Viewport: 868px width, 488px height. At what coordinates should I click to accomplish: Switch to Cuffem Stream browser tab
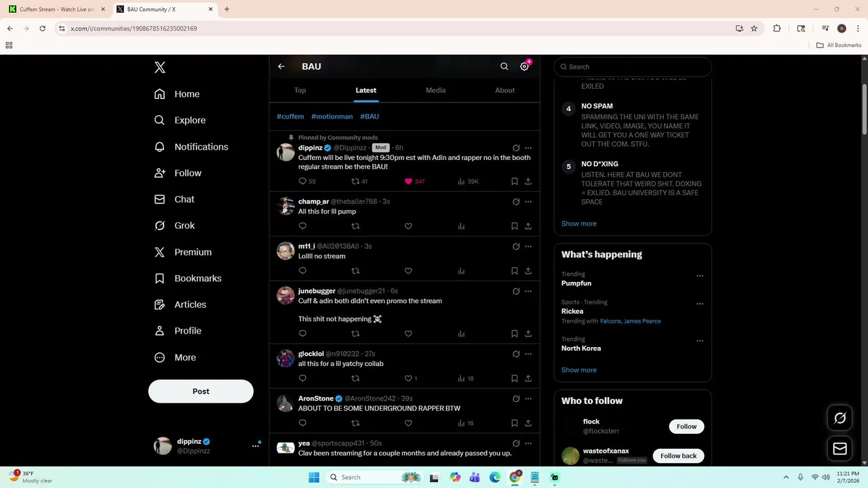point(56,9)
